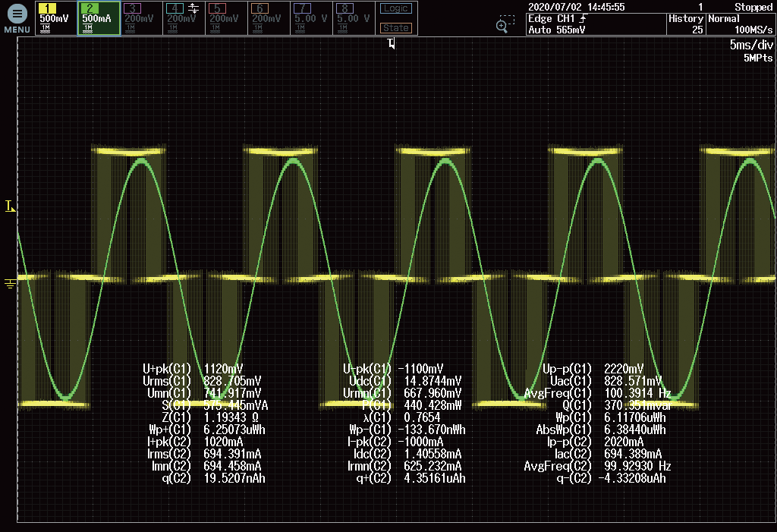Click the 5MPts record length label
The height and width of the screenshot is (532, 777).
[x=758, y=58]
